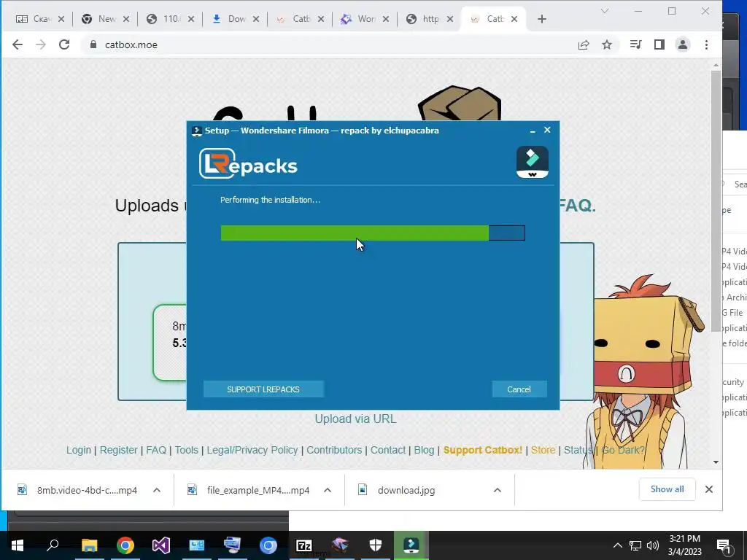Screen dimensions: 747x560
Task: Close the downloads bar
Action: click(709, 489)
